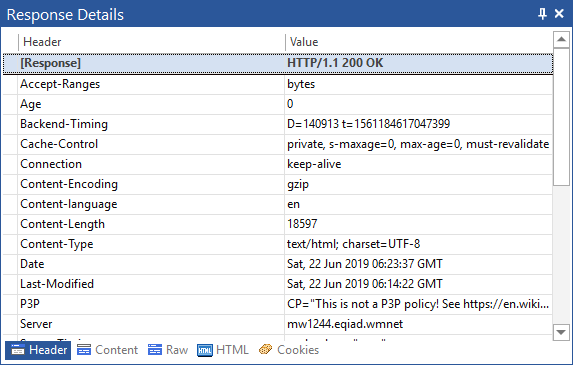Click the text/html; charset=UTF-8 value

coord(353,244)
